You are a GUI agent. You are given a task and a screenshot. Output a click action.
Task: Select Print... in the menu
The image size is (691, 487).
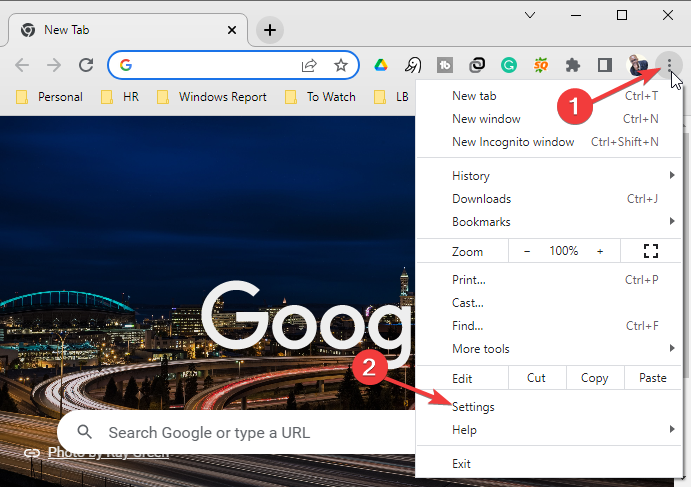549,280
